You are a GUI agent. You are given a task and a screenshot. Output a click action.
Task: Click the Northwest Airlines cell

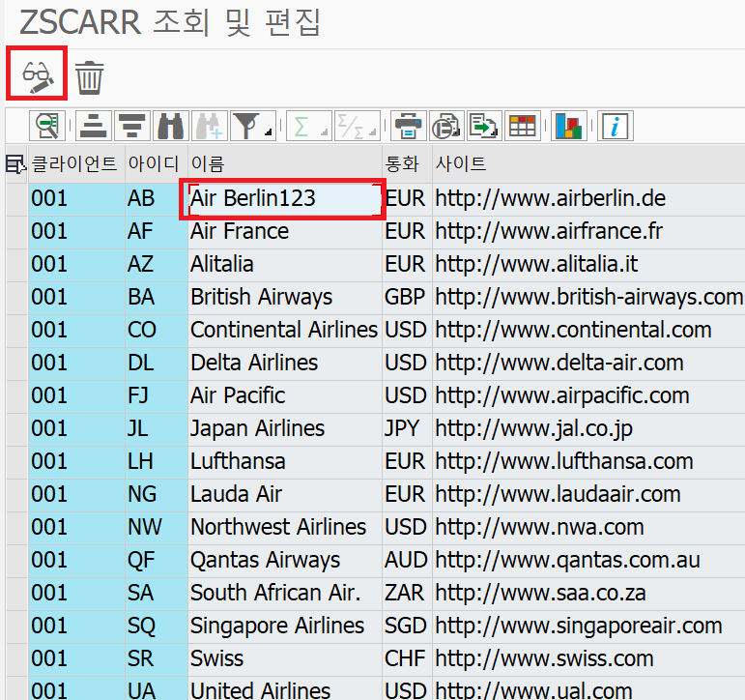[x=285, y=527]
